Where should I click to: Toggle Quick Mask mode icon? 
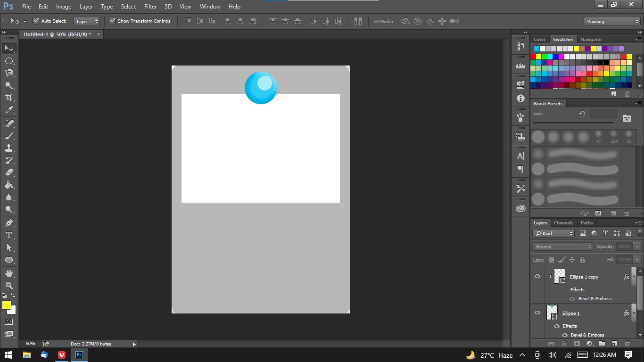tap(9, 322)
